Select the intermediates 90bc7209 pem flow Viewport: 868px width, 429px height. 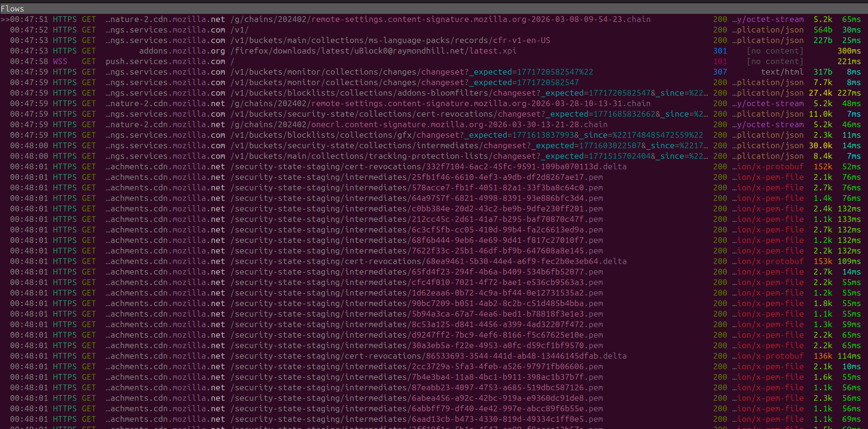click(x=434, y=303)
